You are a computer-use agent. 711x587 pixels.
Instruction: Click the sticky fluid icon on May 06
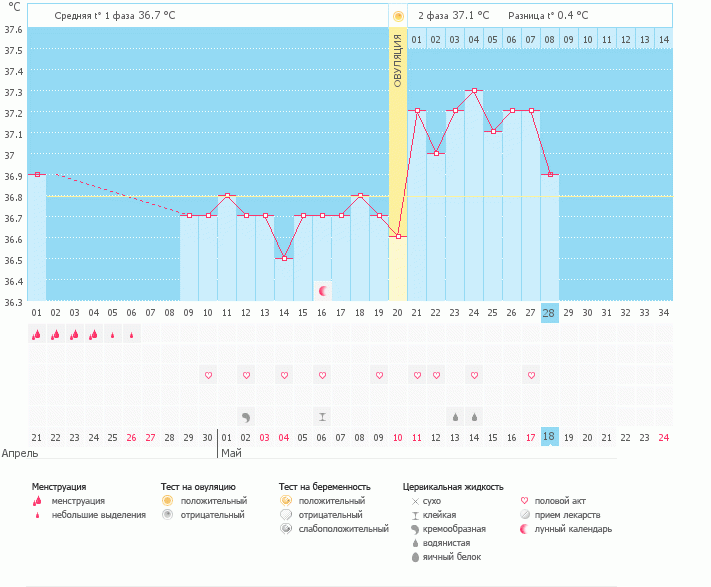pos(322,417)
